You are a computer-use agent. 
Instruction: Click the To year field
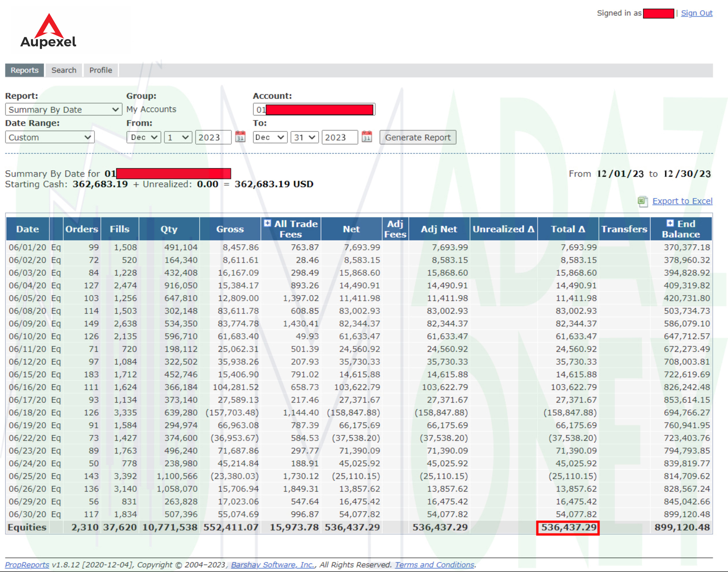pyautogui.click(x=340, y=137)
